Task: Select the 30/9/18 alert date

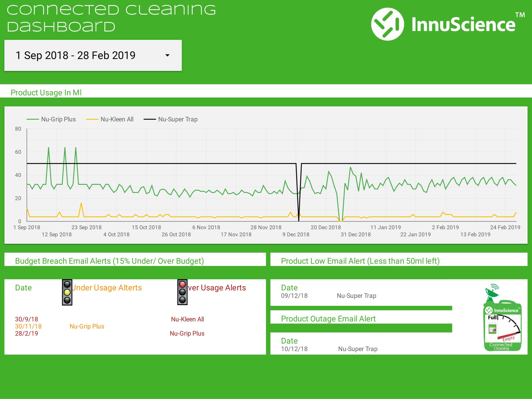Action: point(27,319)
